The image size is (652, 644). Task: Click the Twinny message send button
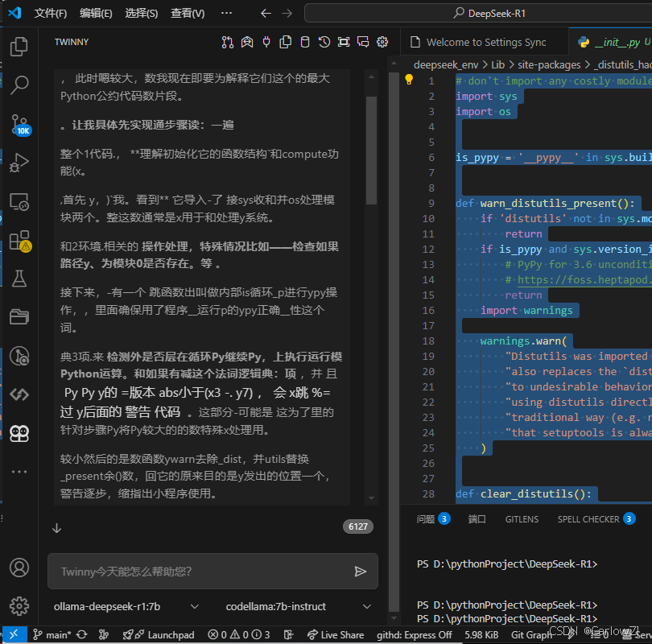(x=361, y=572)
